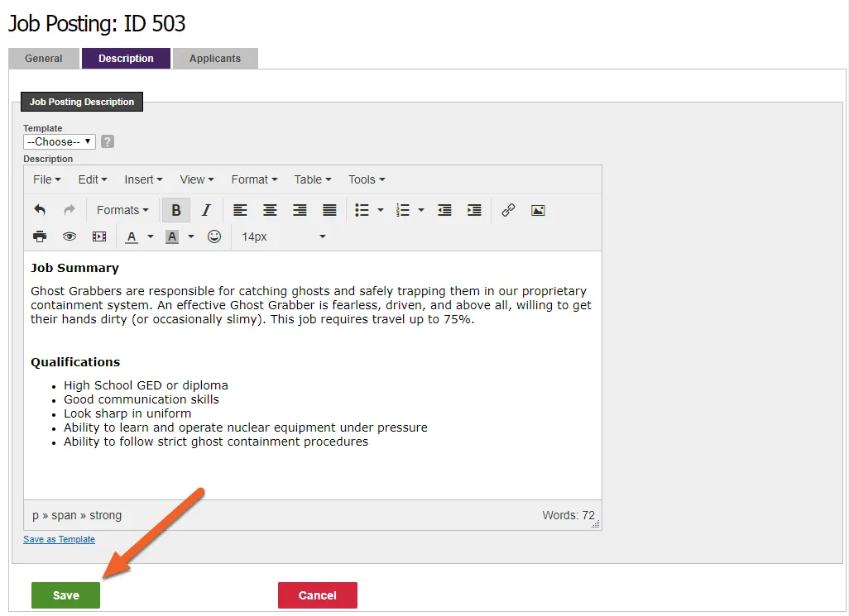Click the green Save button
849x616 pixels.
click(65, 595)
